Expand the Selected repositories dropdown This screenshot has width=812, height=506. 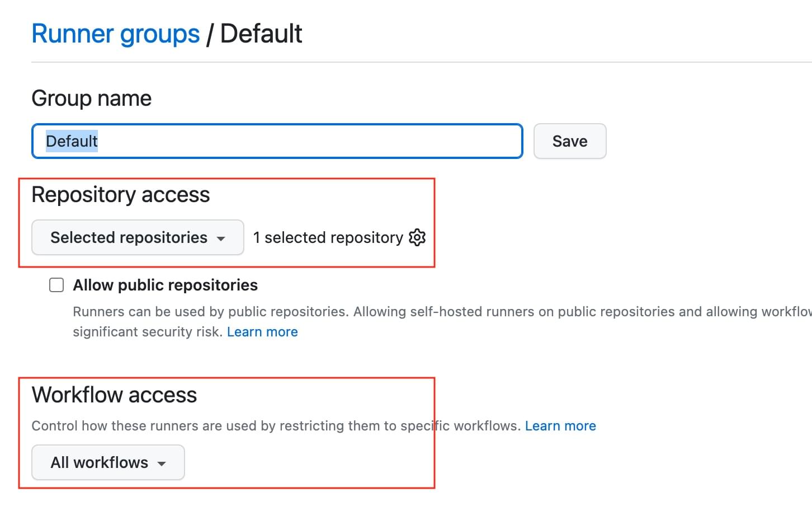click(x=137, y=237)
